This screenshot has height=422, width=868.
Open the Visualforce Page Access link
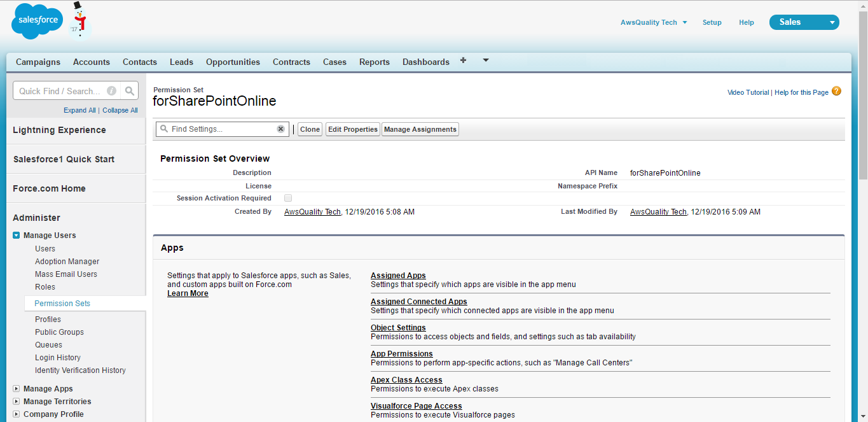[x=417, y=406]
